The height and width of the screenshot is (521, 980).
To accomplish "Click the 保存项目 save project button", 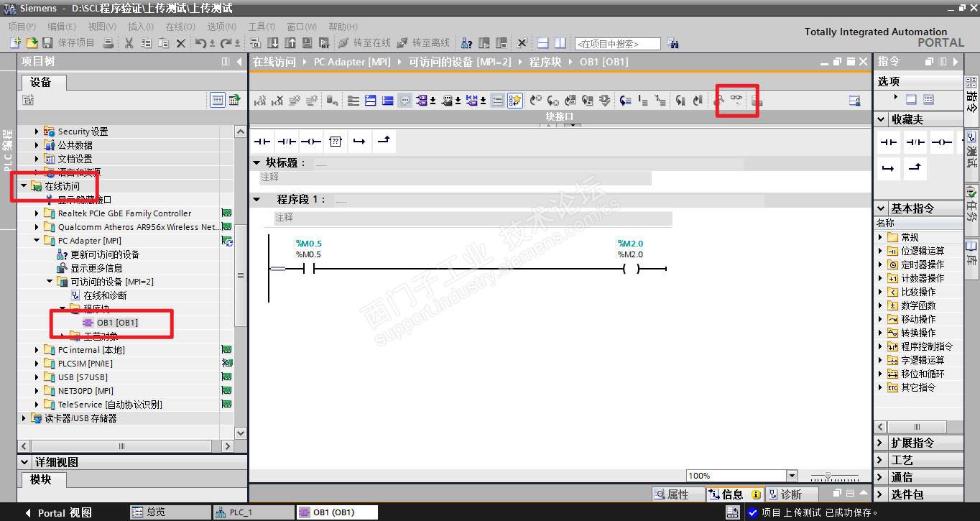I will [69, 43].
